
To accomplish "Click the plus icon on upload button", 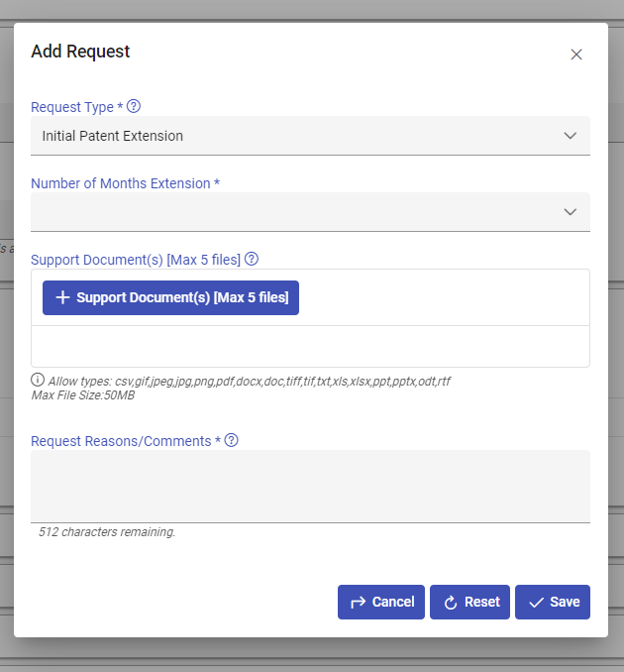I will coord(62,297).
